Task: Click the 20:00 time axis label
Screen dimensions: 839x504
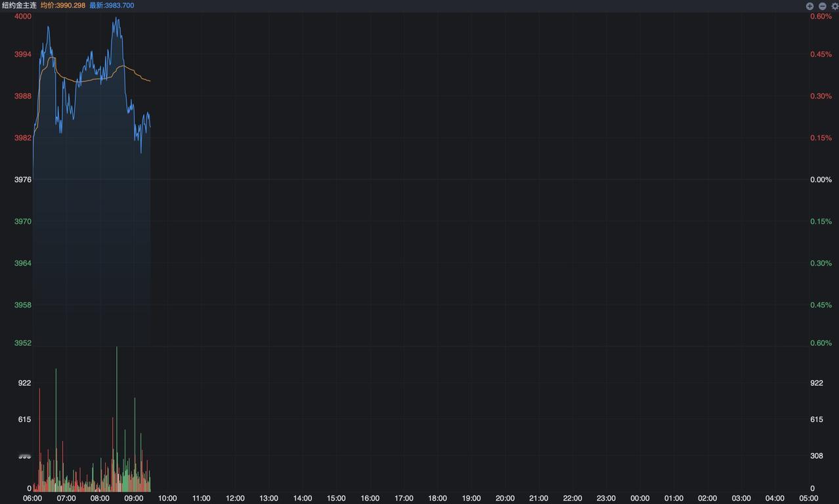Action: coord(505,499)
